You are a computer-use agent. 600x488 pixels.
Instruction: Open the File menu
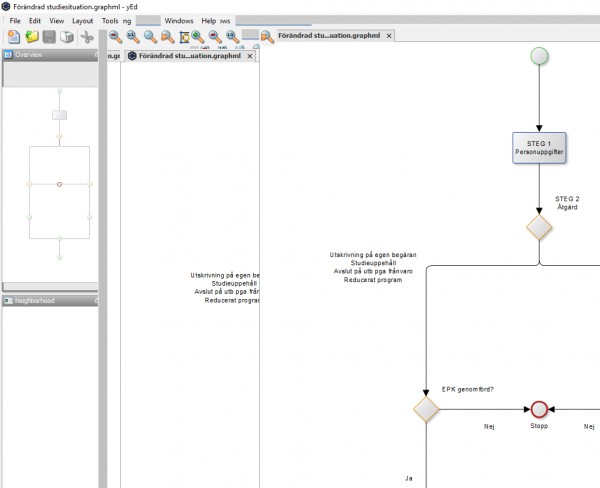click(15, 21)
